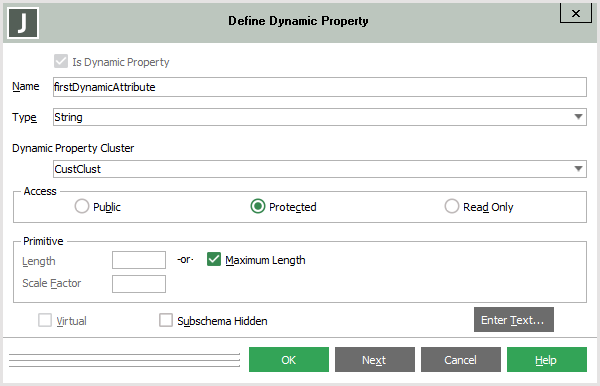The width and height of the screenshot is (600, 386).
Task: Click the Dynamic Property Cluster label
Action: coord(73,148)
